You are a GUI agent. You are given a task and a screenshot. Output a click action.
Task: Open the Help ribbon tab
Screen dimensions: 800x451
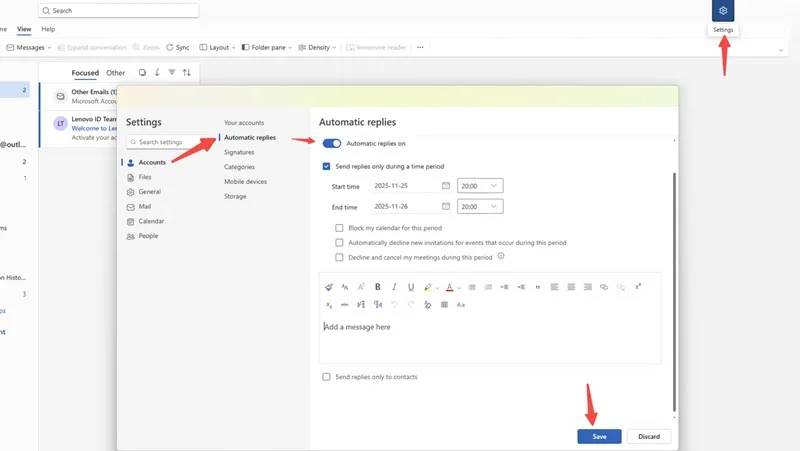pyautogui.click(x=48, y=29)
